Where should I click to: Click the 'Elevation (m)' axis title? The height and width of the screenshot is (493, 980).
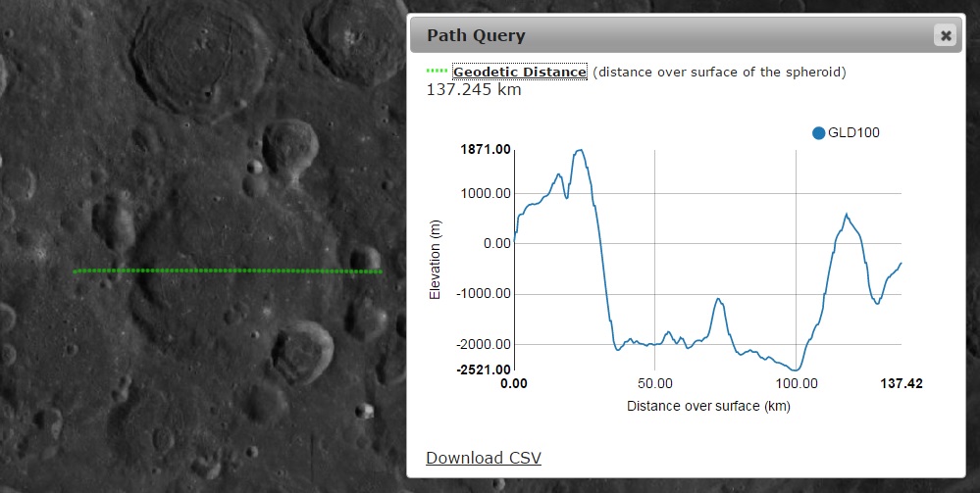coord(436,260)
